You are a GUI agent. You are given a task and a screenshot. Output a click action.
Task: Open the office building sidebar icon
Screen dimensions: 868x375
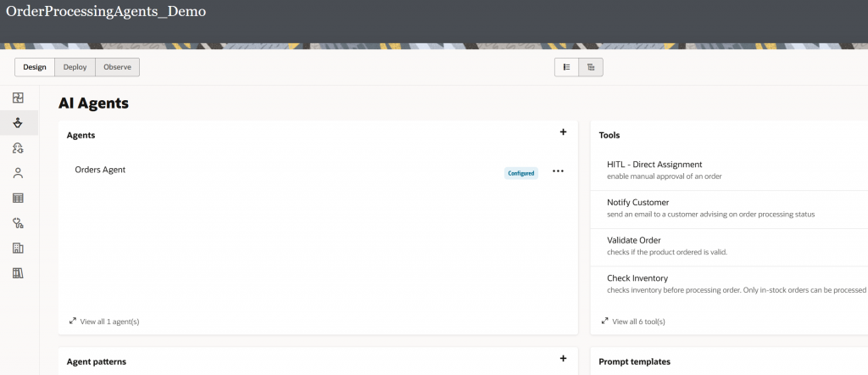point(18,249)
